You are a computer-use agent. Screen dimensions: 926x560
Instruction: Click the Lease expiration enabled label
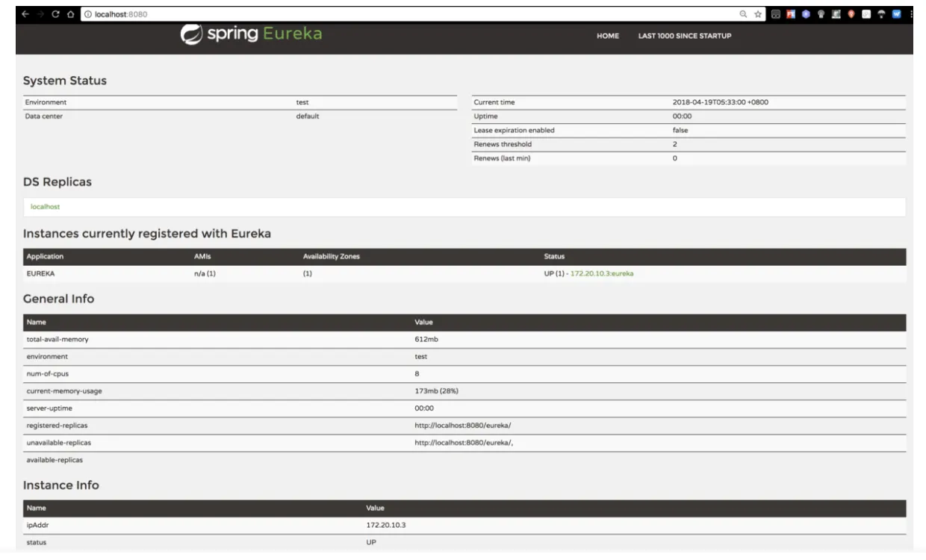click(x=514, y=130)
